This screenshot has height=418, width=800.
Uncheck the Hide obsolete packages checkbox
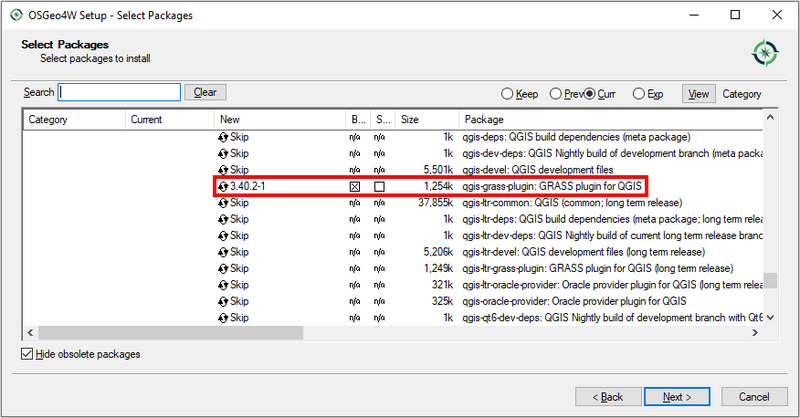point(27,354)
